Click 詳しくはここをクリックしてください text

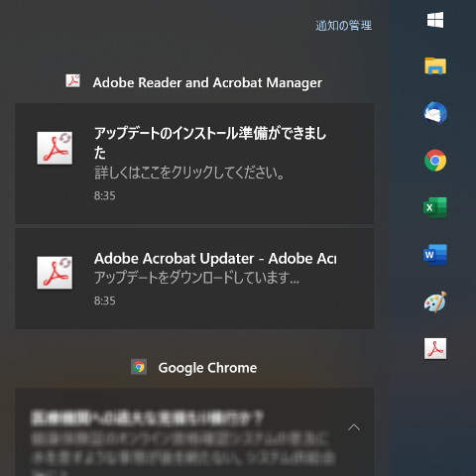coord(188,173)
